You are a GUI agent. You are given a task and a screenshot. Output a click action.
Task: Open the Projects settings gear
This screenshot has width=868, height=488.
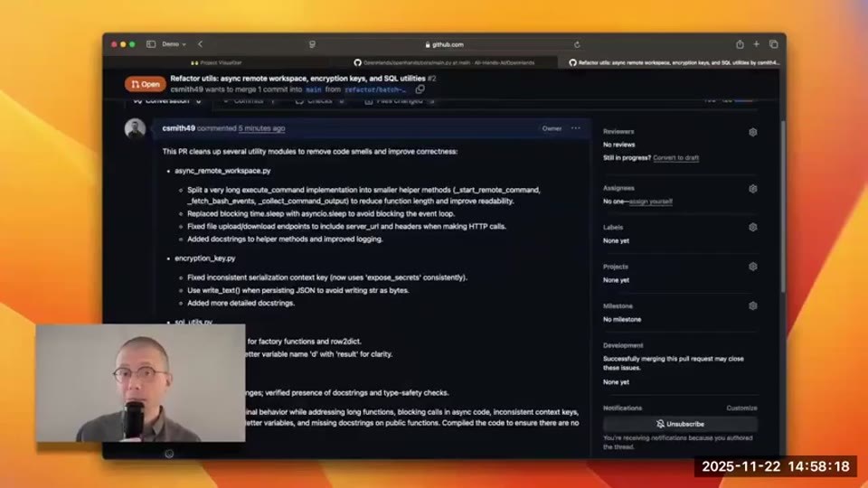[x=753, y=267]
